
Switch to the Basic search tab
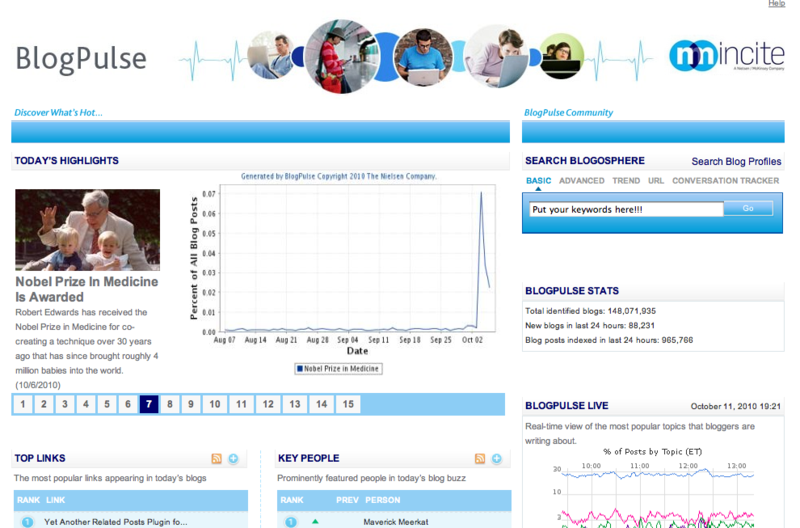tap(538, 181)
